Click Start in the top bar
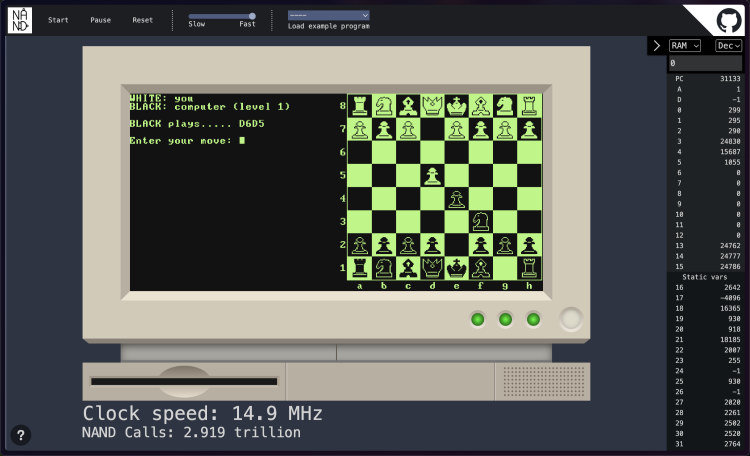This screenshot has width=750, height=456. click(59, 20)
